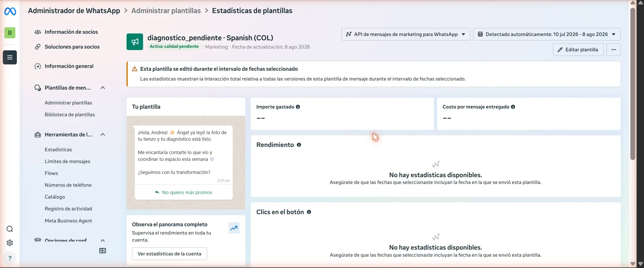Open the search magnifier icon in left rail
This screenshot has height=268, width=644.
pos(10,229)
